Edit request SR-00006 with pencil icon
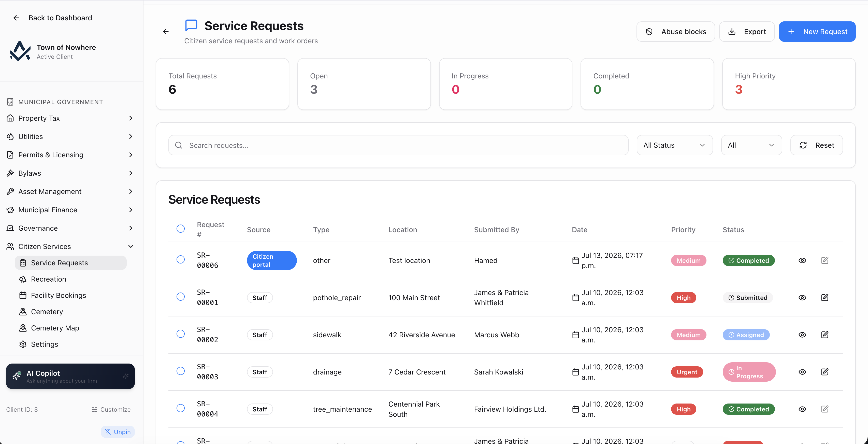The image size is (868, 444). click(824, 260)
